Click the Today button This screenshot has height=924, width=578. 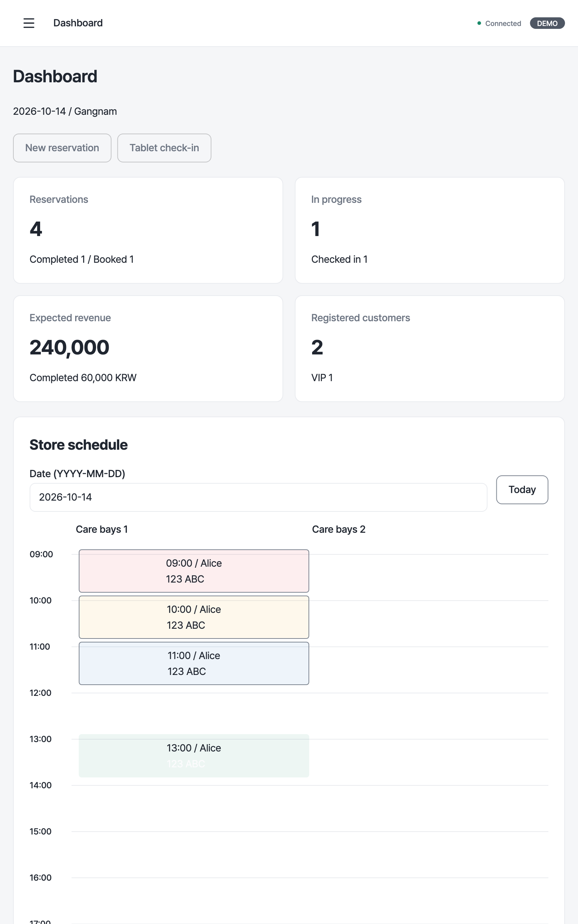[x=522, y=489]
